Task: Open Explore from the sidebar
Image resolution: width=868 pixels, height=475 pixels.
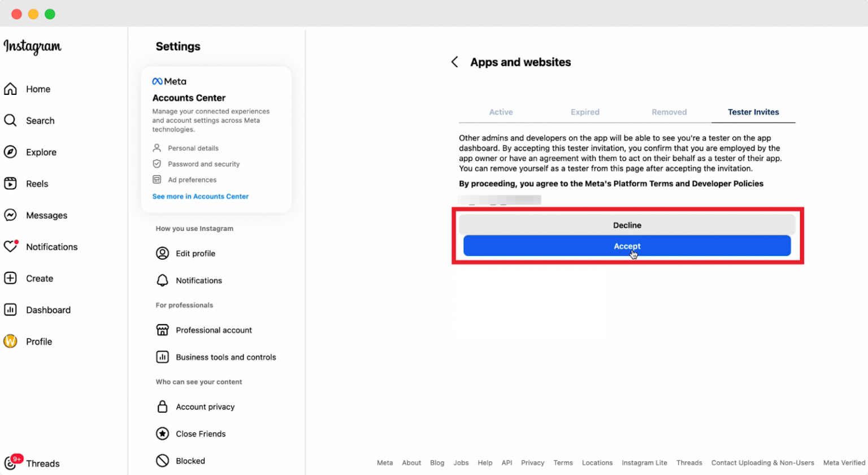Action: pyautogui.click(x=11, y=152)
